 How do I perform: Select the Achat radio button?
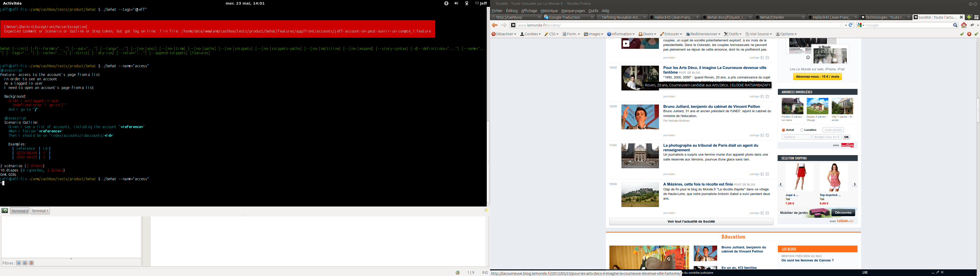(x=783, y=130)
